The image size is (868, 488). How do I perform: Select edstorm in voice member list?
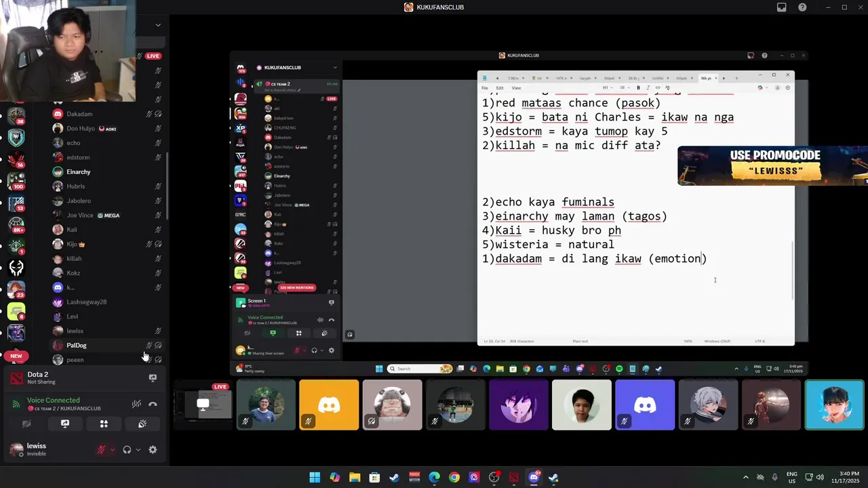(106, 157)
